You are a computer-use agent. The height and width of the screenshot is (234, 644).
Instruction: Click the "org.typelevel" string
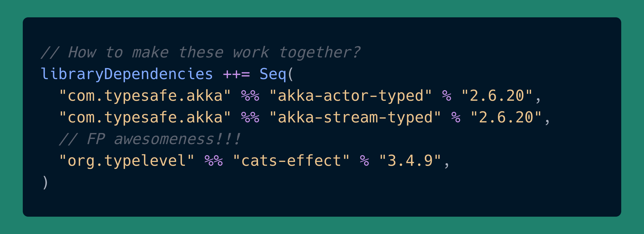127,161
